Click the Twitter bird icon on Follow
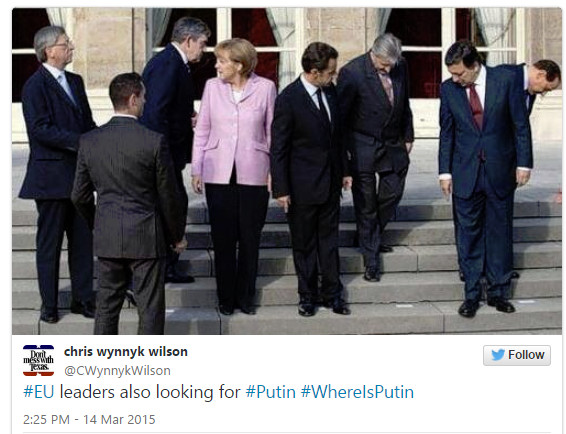Viewport: 566px width, 434px height. 498,355
